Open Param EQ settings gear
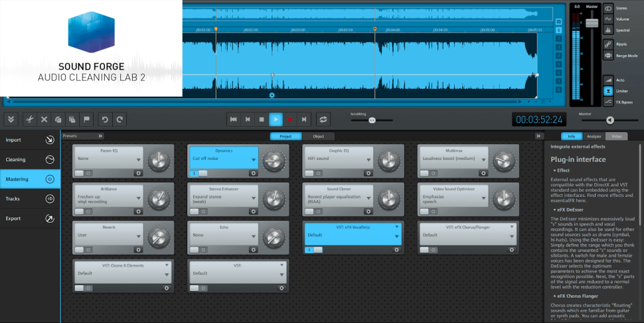The height and width of the screenshot is (323, 644). point(138,173)
